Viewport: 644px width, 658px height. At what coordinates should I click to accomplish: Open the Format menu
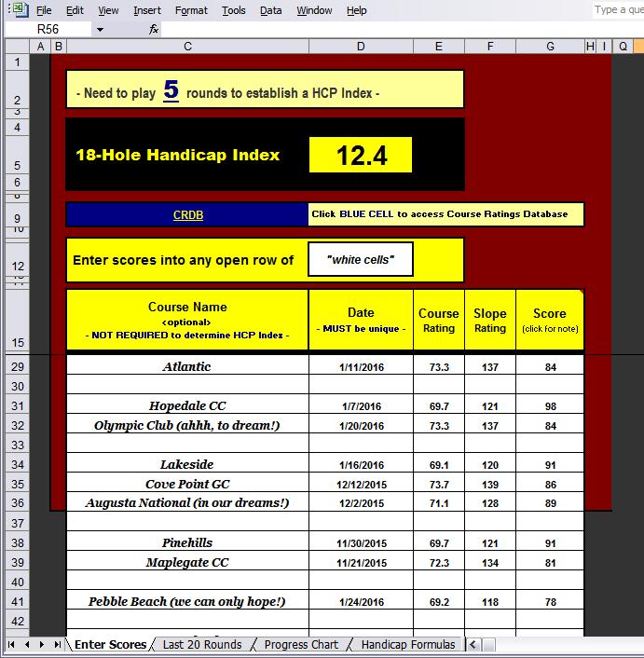[x=191, y=10]
